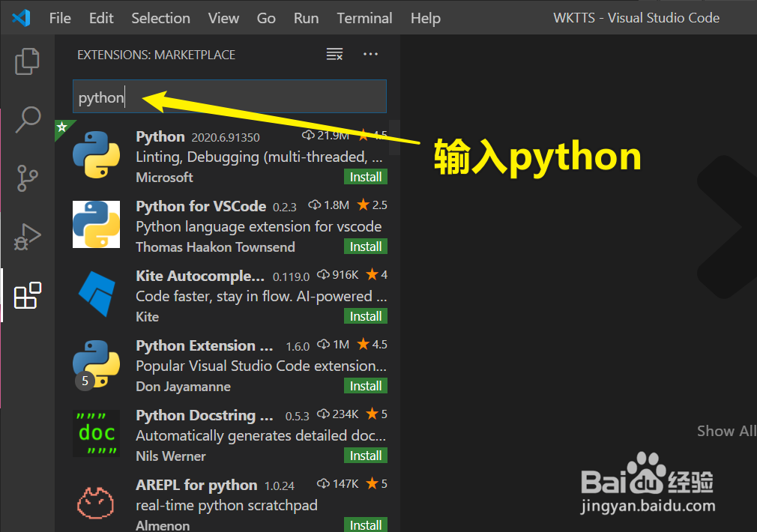Open the Run and Debug view

tap(27, 237)
